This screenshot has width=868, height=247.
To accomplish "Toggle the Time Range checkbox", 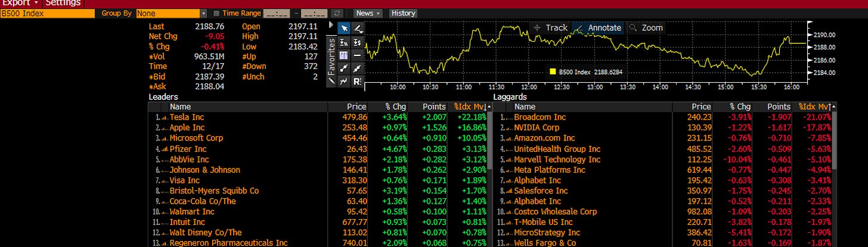I will pos(216,13).
